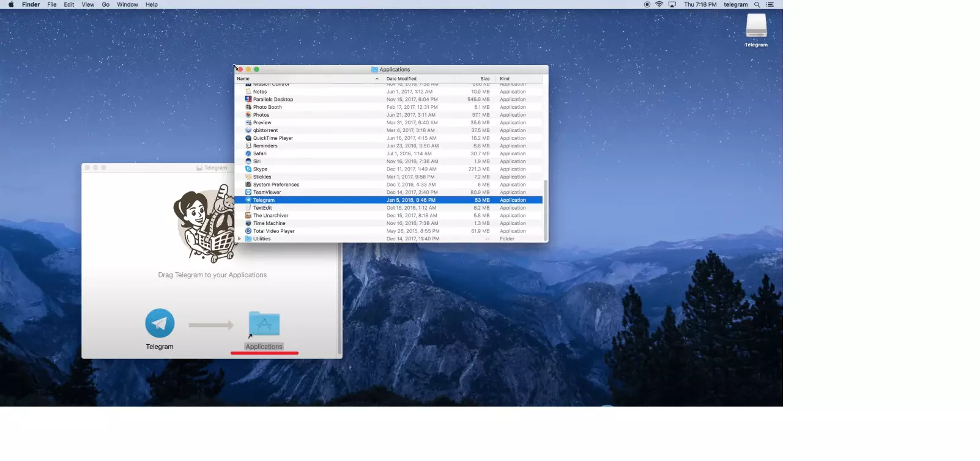This screenshot has height=461, width=980.
Task: Click the Preview app icon
Action: coord(248,122)
